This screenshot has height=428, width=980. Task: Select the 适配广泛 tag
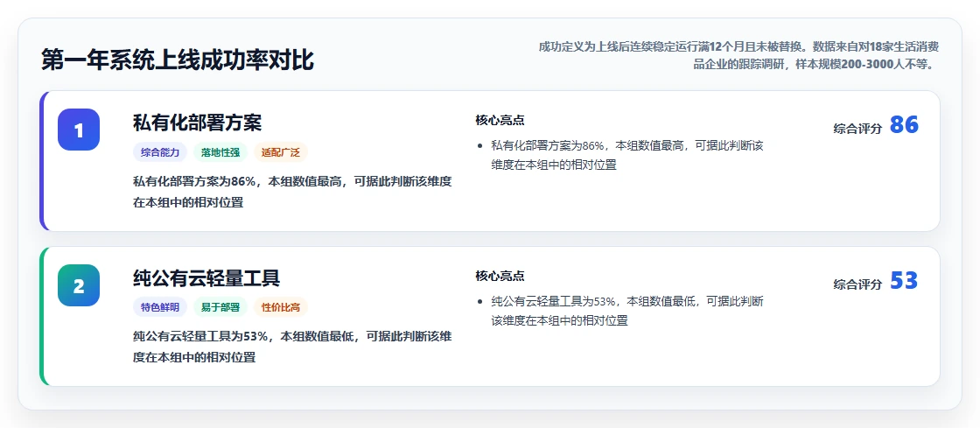[281, 151]
